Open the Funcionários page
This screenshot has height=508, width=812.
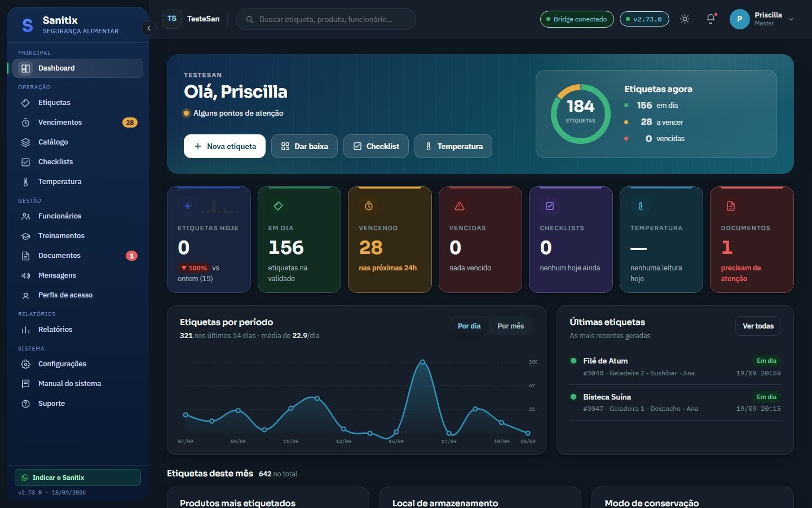tap(77, 216)
